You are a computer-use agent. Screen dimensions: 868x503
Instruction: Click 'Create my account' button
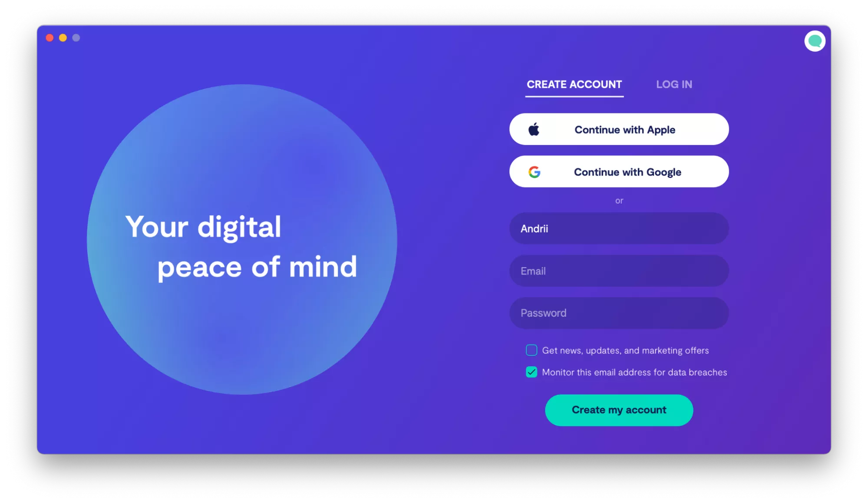(x=619, y=410)
